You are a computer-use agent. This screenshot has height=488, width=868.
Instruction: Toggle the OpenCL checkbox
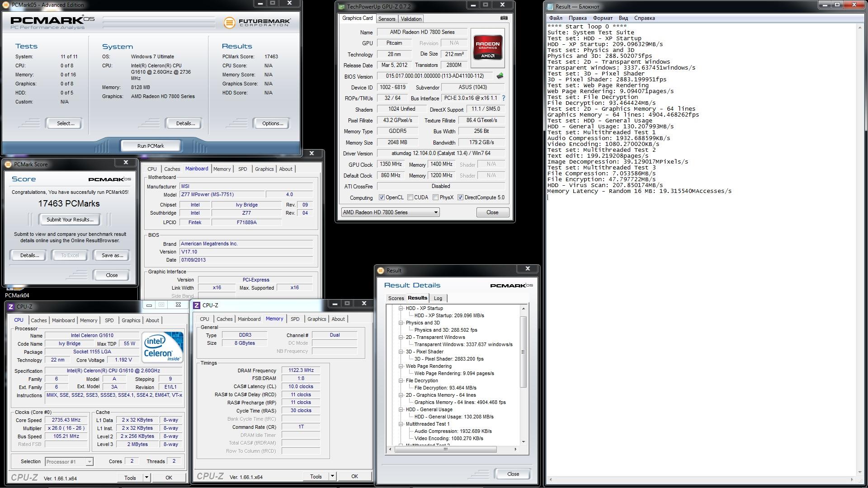(382, 197)
